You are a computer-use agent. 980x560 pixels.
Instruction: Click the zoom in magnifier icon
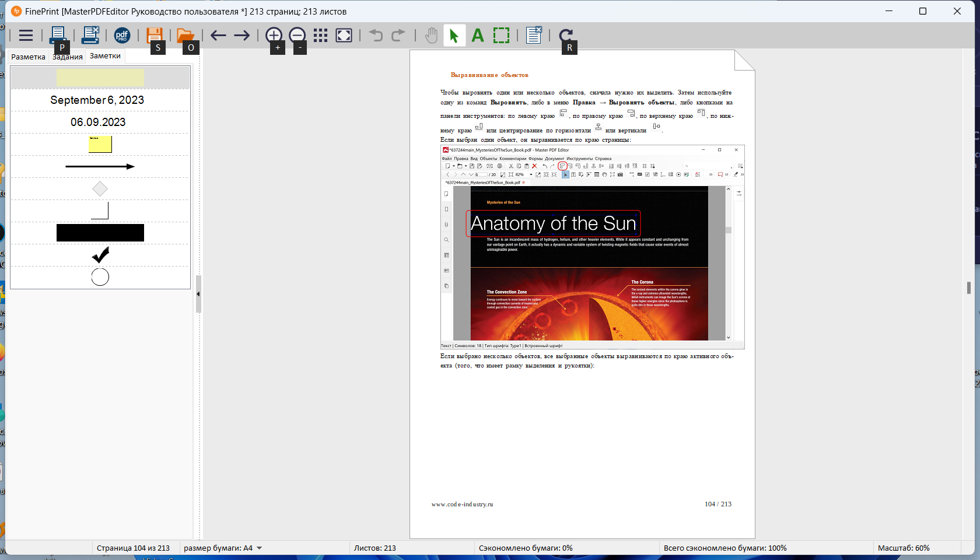(x=274, y=35)
